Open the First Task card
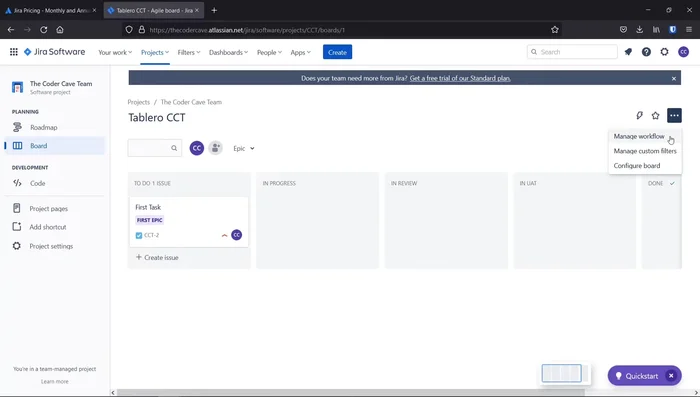 click(189, 222)
